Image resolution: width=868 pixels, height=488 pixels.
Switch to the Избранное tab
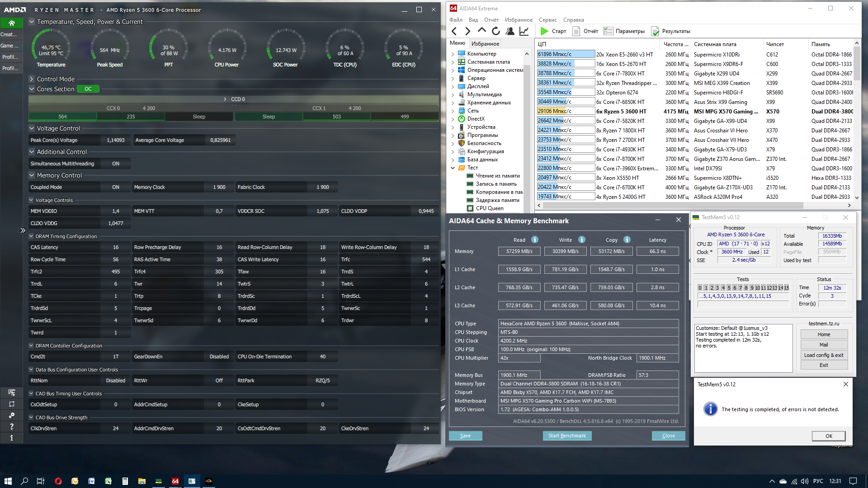click(x=485, y=44)
